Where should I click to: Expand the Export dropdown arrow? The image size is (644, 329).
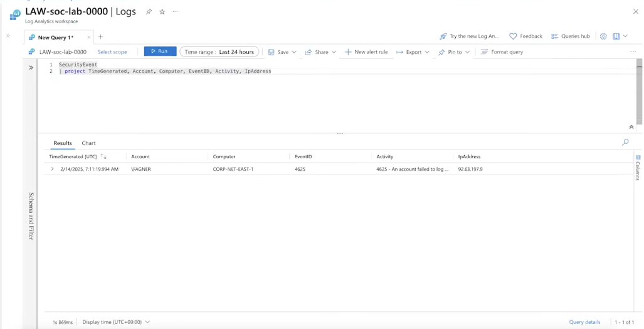pyautogui.click(x=427, y=52)
